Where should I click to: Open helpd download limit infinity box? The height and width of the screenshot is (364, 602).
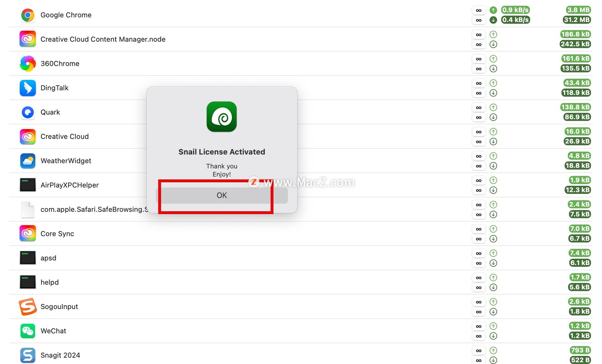click(x=479, y=287)
